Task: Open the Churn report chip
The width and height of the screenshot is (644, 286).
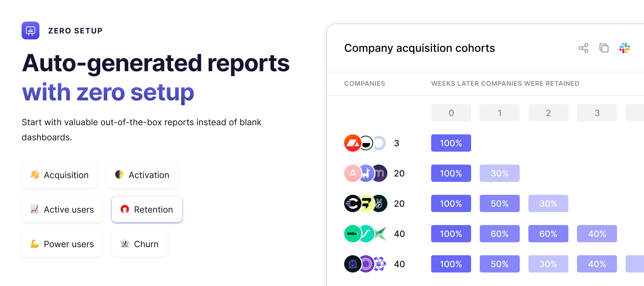Action: coord(140,244)
